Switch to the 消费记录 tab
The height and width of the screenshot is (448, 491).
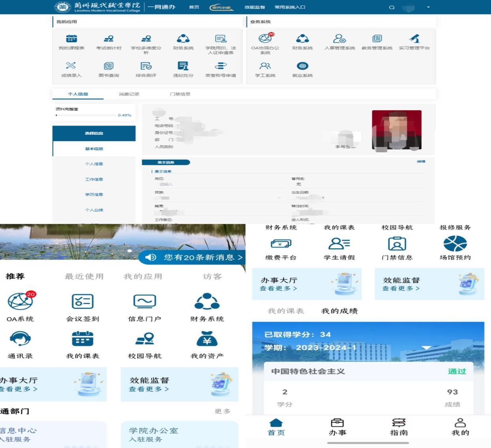[129, 94]
